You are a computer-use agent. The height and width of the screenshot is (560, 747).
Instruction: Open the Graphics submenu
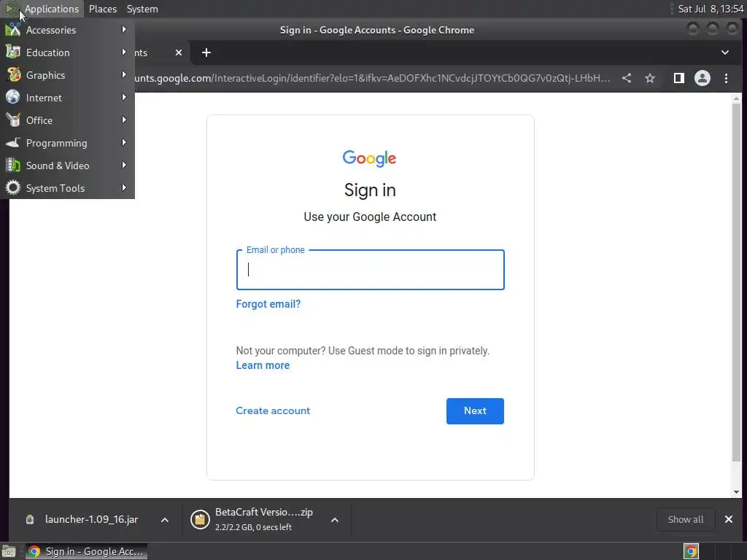pyautogui.click(x=67, y=75)
